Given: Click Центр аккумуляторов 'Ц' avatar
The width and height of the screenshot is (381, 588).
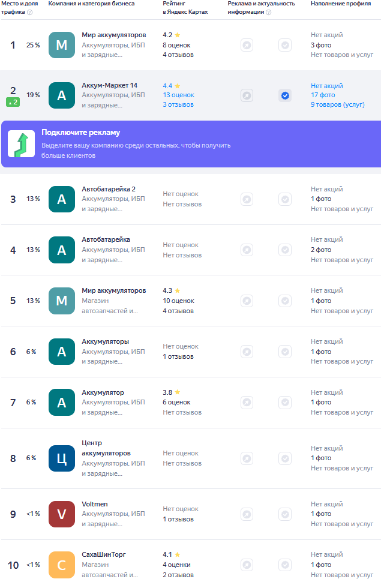Looking at the screenshot, I should click(x=61, y=458).
